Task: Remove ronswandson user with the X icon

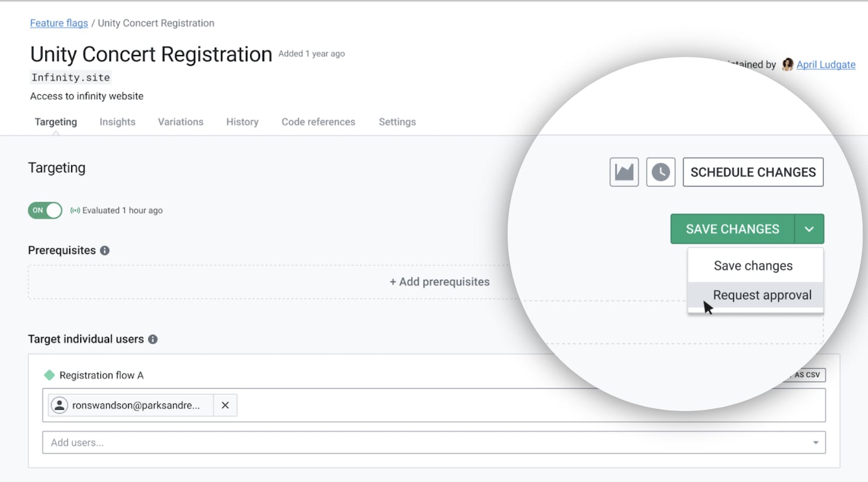Action: [x=225, y=405]
